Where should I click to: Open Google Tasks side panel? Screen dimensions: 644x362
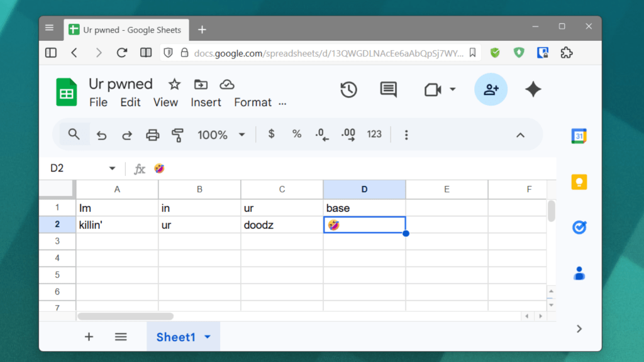tap(579, 228)
